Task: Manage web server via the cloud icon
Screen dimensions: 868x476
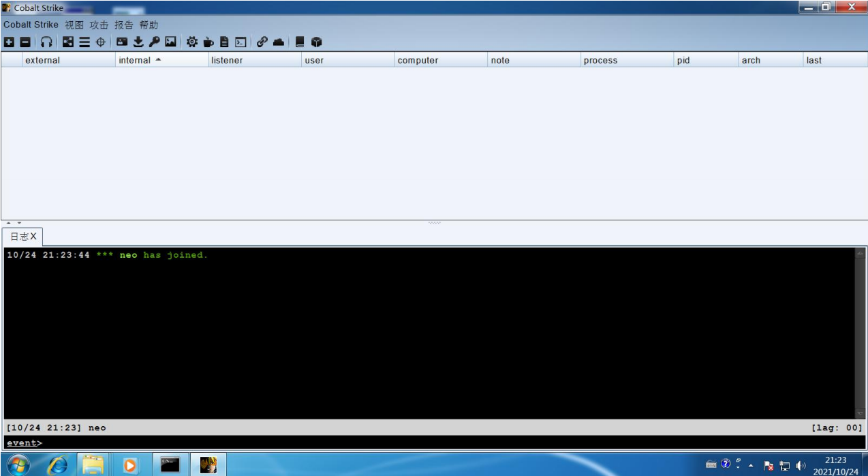Action: 279,42
